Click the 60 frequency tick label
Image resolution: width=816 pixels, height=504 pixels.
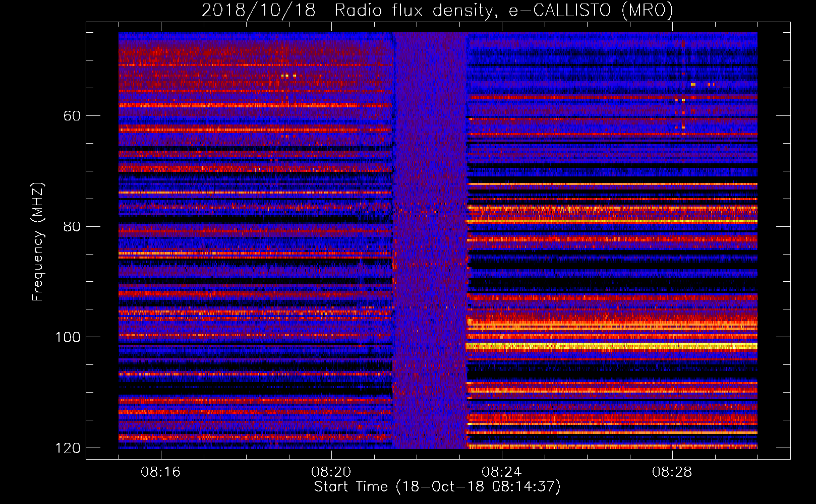[x=72, y=116]
